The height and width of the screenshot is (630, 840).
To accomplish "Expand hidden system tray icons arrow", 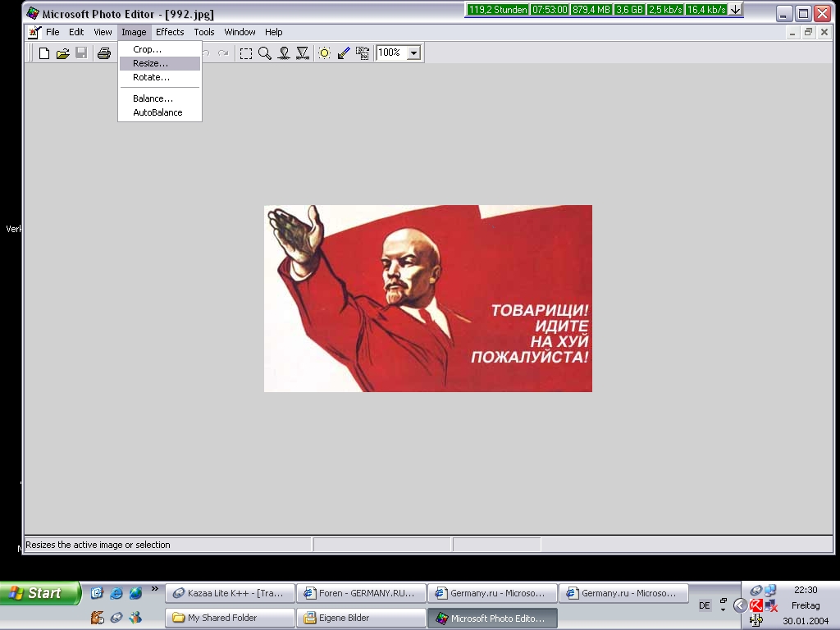I will (740, 605).
